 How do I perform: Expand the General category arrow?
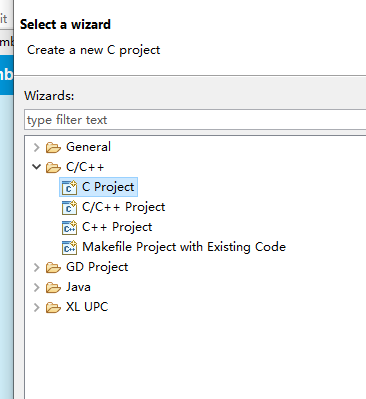(x=37, y=147)
